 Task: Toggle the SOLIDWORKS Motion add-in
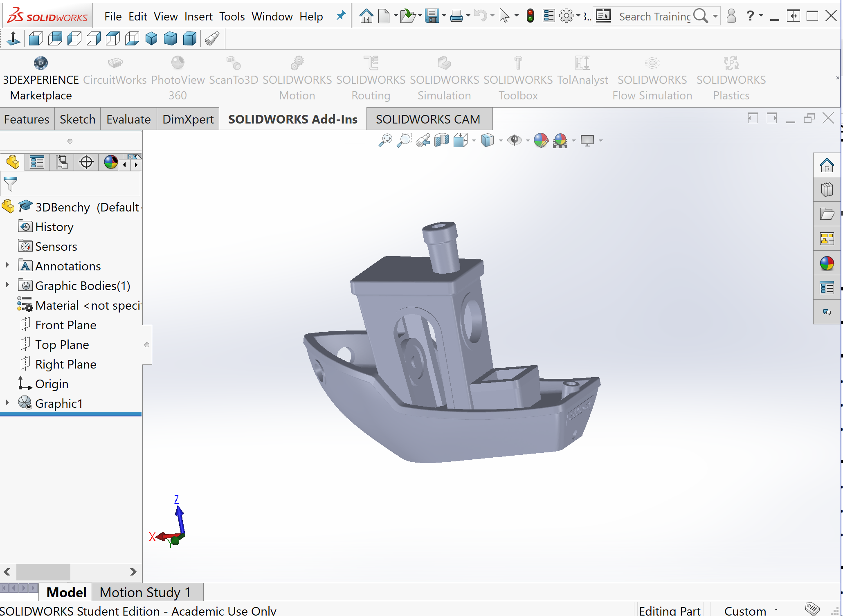(x=297, y=79)
